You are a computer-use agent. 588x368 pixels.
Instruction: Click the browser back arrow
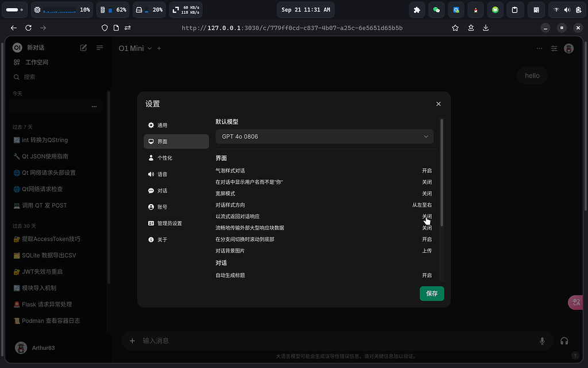coord(14,28)
